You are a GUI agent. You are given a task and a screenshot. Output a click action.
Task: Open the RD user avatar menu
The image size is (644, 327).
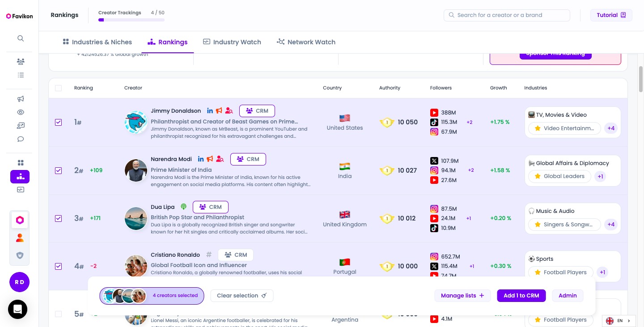(x=19, y=282)
